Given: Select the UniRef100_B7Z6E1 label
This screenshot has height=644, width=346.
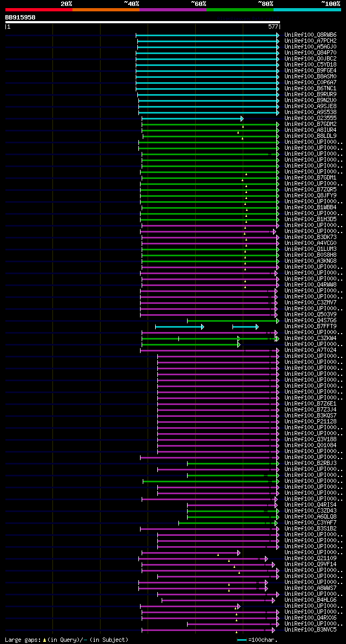Looking at the screenshot, I should click(x=310, y=404).
